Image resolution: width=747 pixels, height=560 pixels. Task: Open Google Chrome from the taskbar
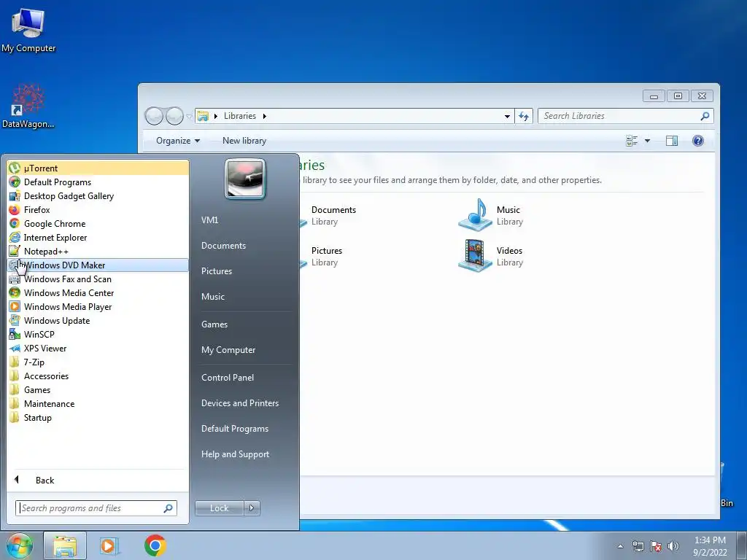point(155,545)
